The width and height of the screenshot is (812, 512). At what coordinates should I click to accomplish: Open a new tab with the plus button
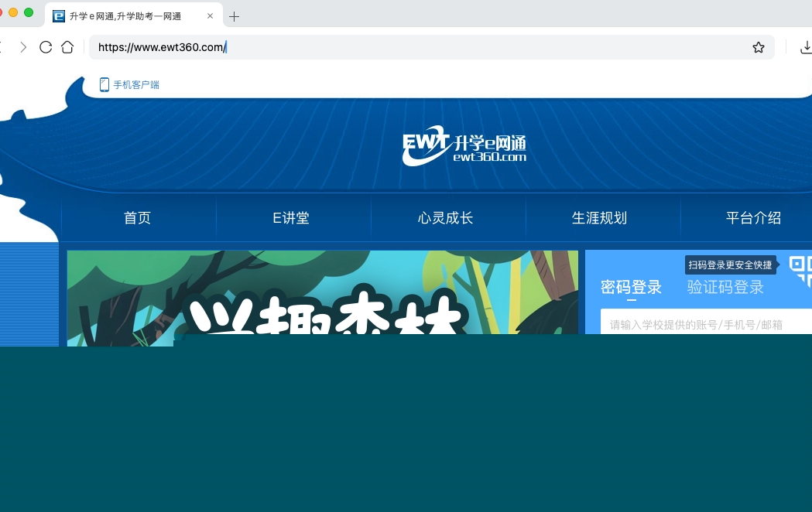[235, 16]
